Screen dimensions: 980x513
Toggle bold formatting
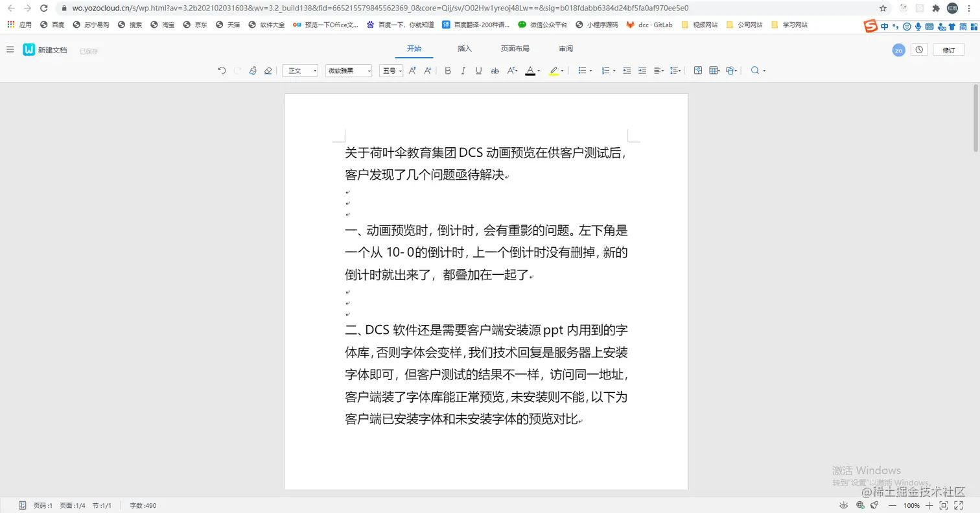point(448,71)
